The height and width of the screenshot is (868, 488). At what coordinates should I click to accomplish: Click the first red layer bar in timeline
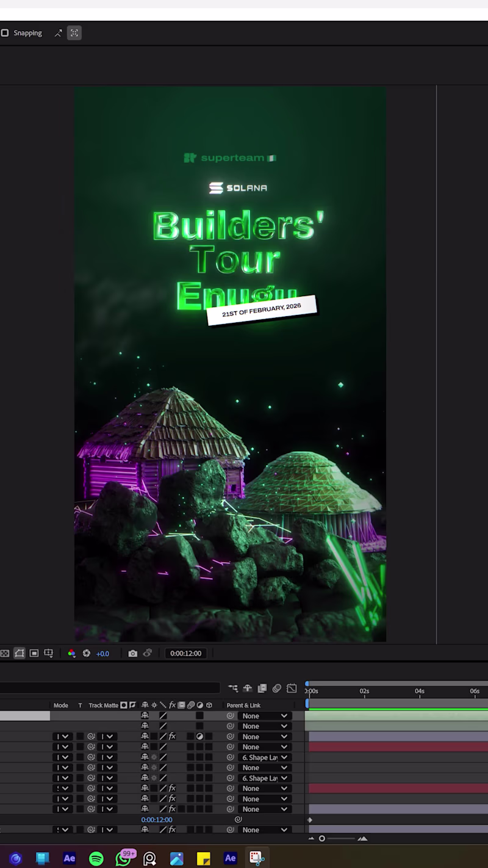(398, 747)
